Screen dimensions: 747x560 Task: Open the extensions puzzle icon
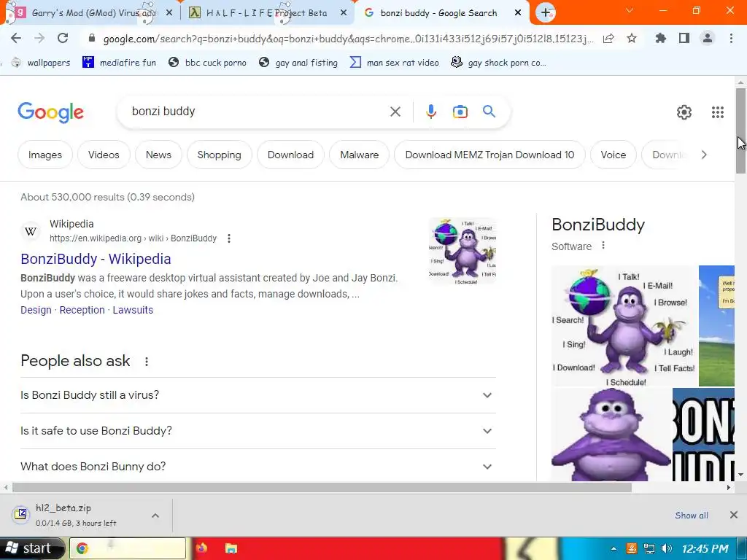pos(661,38)
